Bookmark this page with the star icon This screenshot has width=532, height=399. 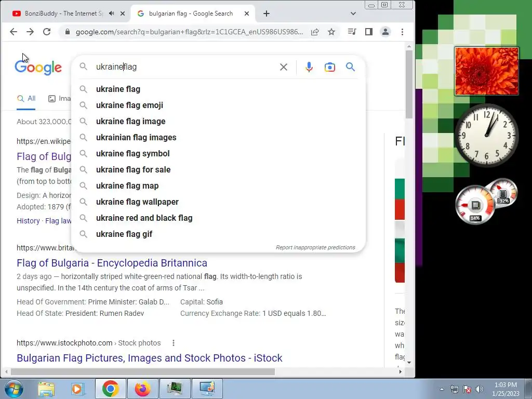click(331, 32)
